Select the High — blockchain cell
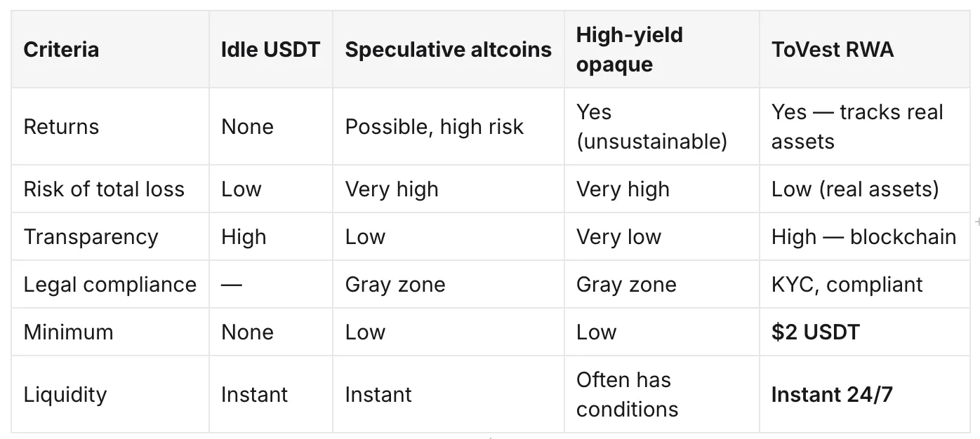The height and width of the screenshot is (439, 980). (x=863, y=237)
